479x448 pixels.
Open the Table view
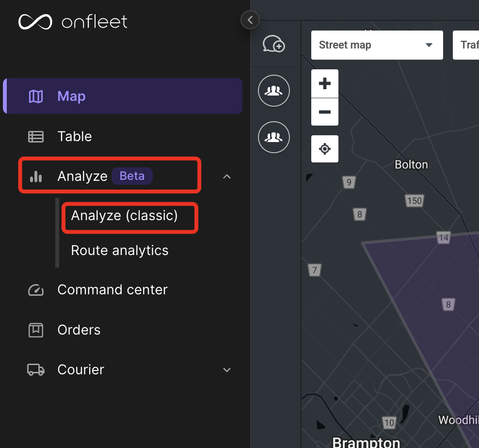tap(75, 136)
